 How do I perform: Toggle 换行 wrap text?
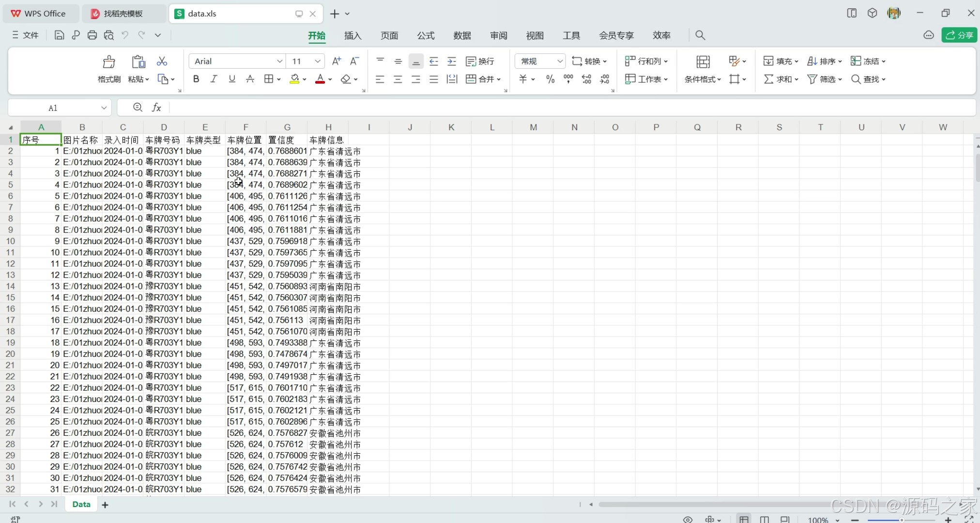480,61
